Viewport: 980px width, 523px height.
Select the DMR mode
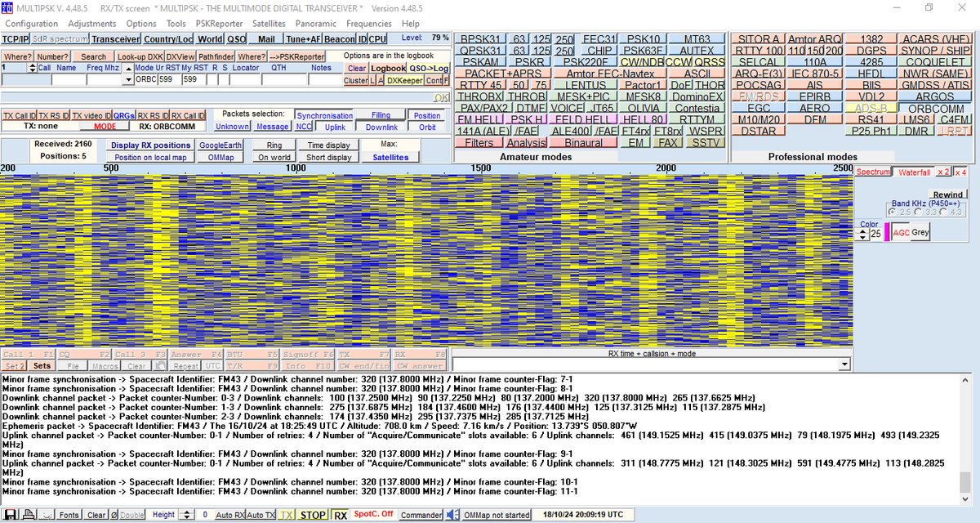click(x=918, y=131)
